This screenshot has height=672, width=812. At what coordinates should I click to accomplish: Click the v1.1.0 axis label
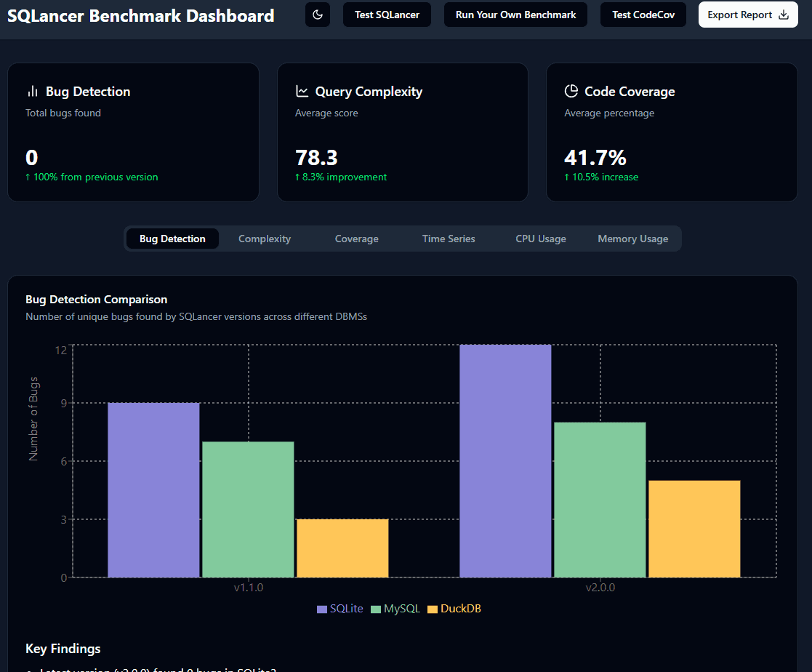pyautogui.click(x=249, y=588)
